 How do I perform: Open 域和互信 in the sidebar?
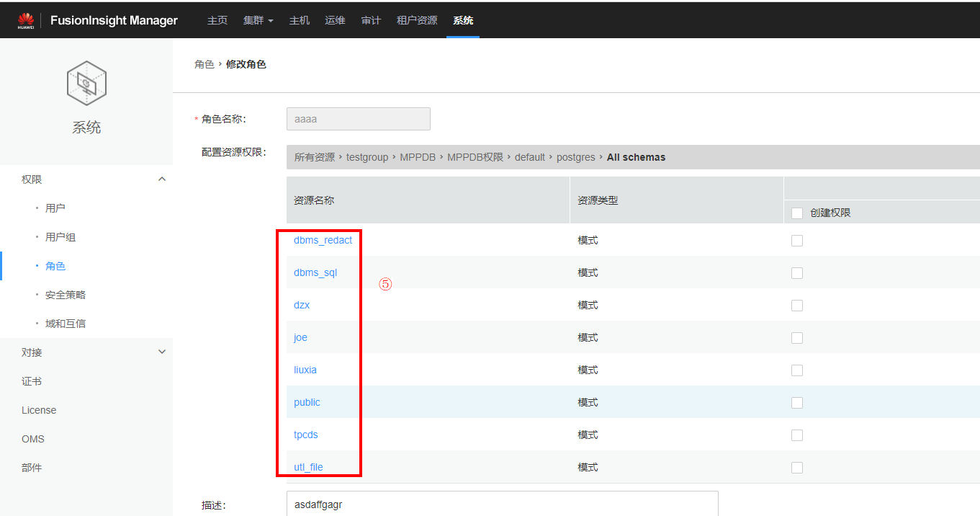point(66,324)
